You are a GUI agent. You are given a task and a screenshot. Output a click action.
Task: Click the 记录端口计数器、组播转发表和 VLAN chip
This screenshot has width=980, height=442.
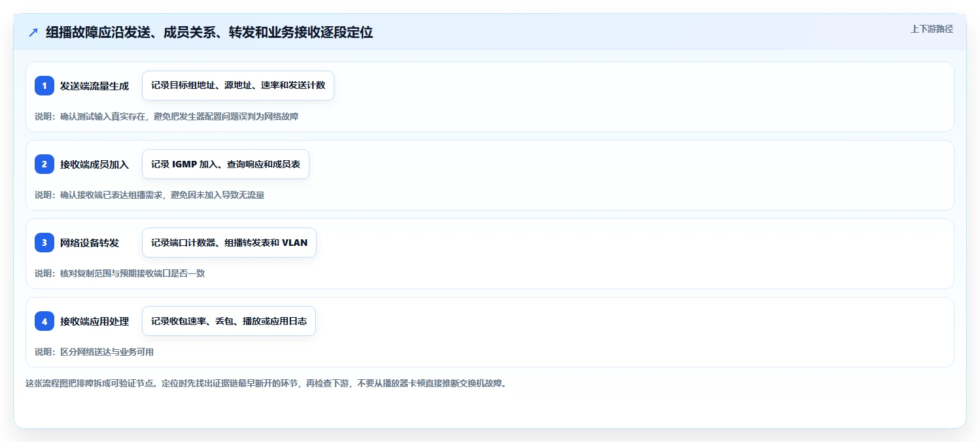click(229, 243)
